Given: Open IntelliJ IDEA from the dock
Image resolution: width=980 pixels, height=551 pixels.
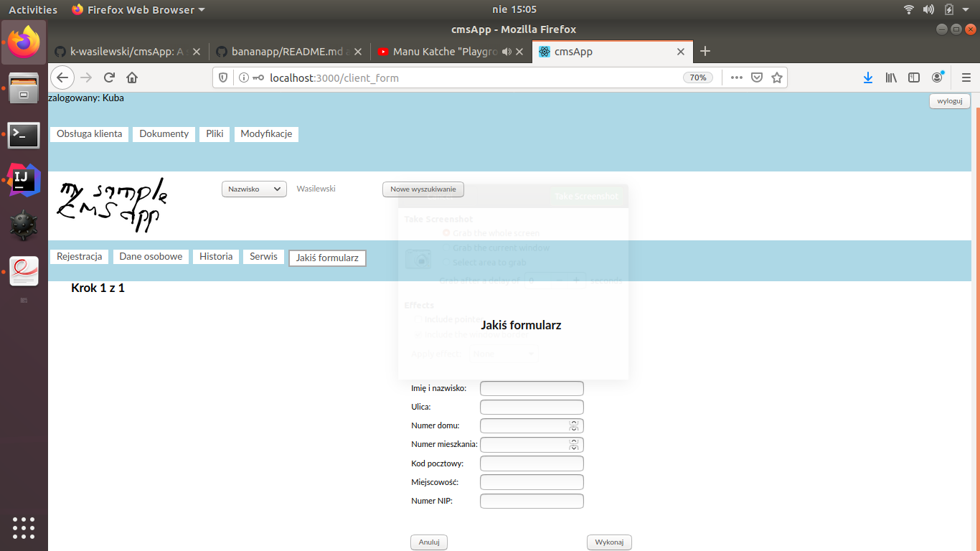Looking at the screenshot, I should (x=24, y=180).
